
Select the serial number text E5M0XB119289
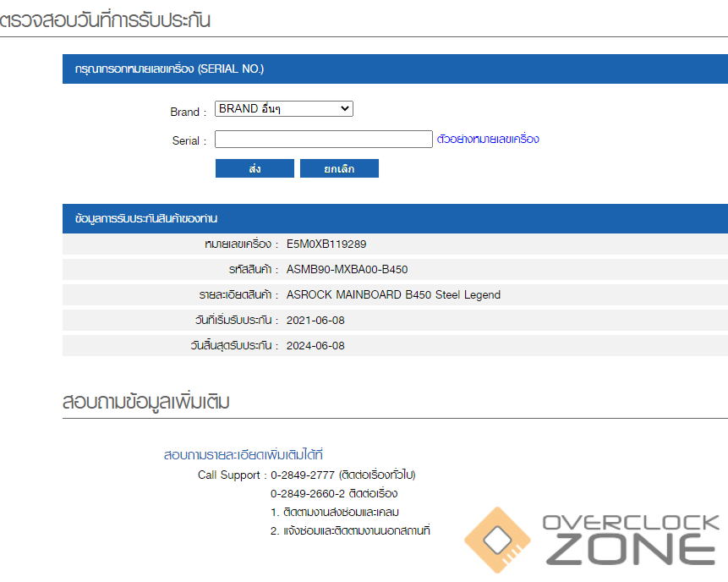(326, 244)
